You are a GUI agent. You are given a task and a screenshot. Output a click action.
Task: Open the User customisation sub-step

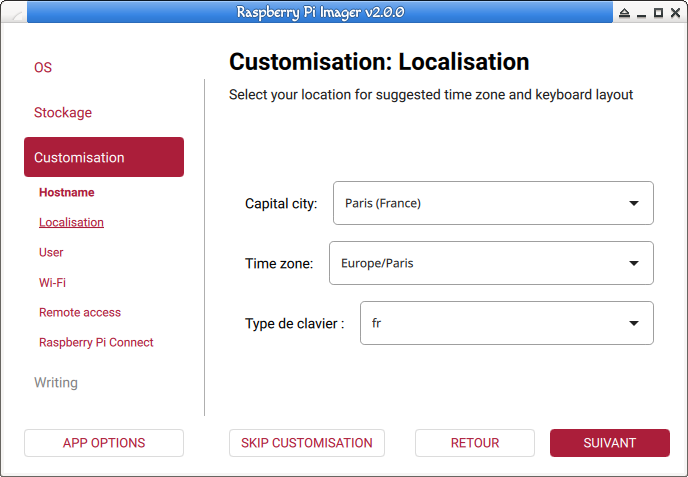coord(51,252)
